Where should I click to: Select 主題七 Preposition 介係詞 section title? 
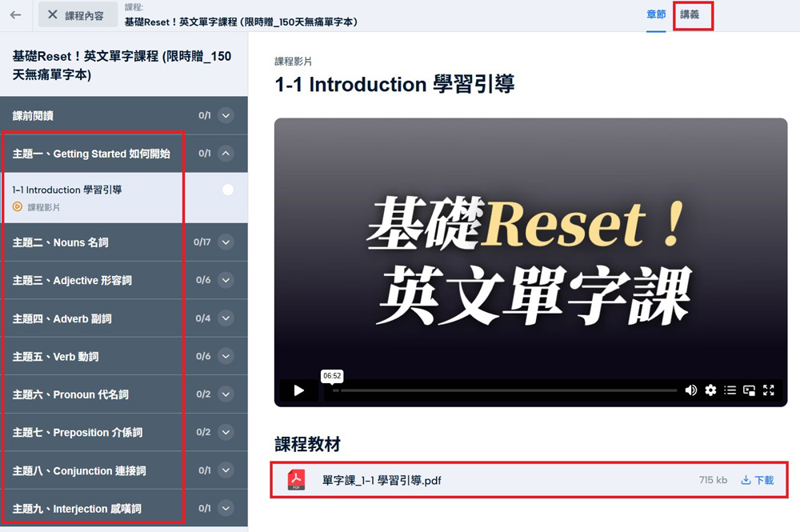78,433
